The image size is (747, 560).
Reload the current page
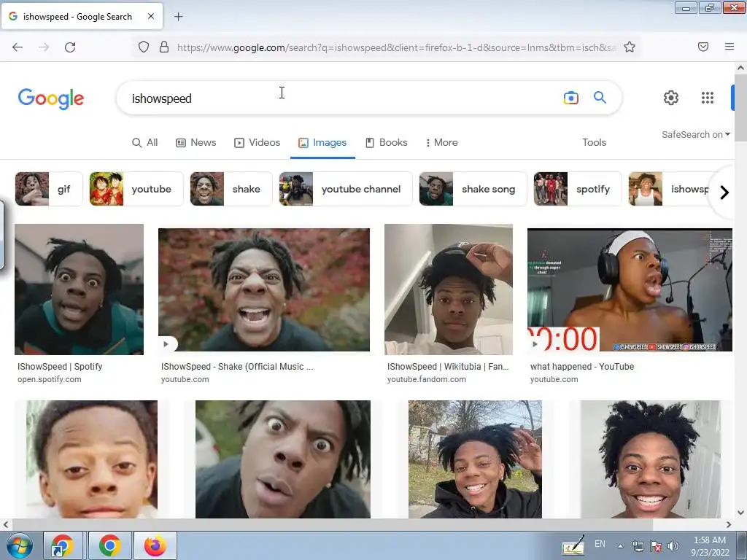coord(70,47)
